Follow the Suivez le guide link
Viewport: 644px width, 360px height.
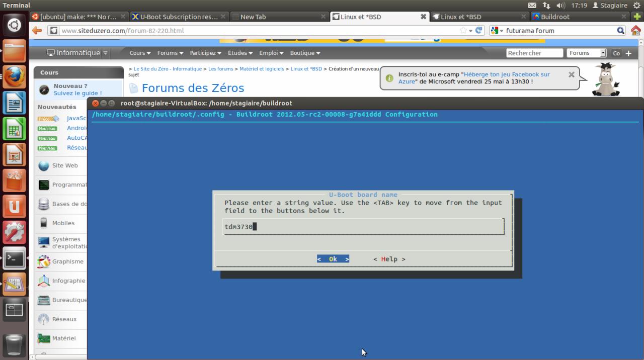click(77, 93)
